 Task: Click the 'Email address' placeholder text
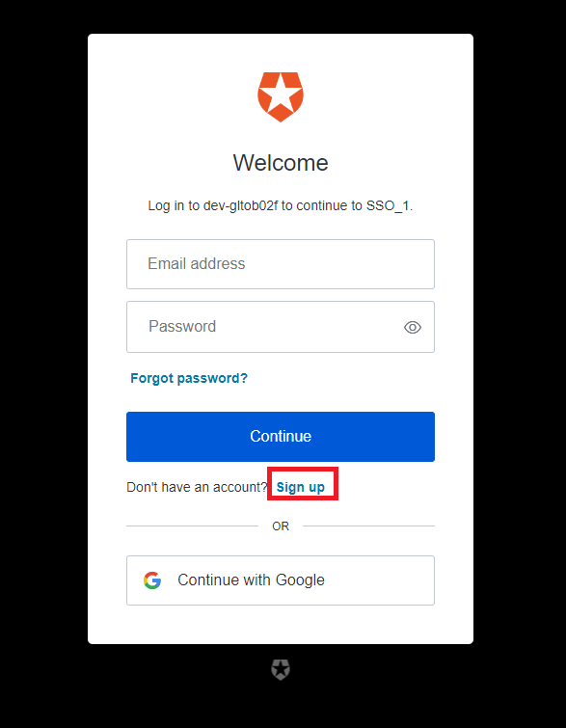coord(197,263)
